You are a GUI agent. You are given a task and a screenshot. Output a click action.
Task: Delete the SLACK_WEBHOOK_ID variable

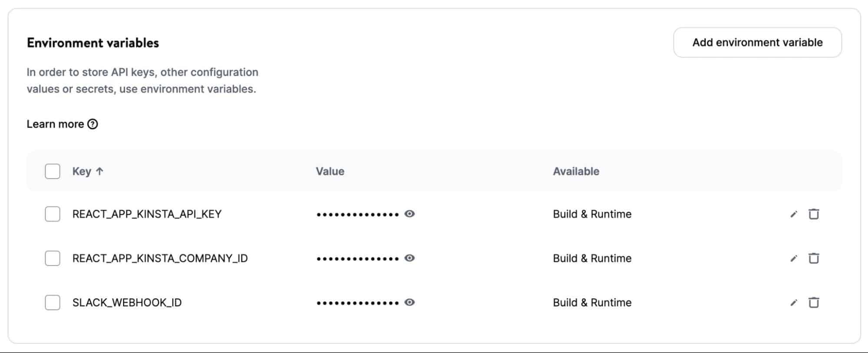(x=814, y=303)
